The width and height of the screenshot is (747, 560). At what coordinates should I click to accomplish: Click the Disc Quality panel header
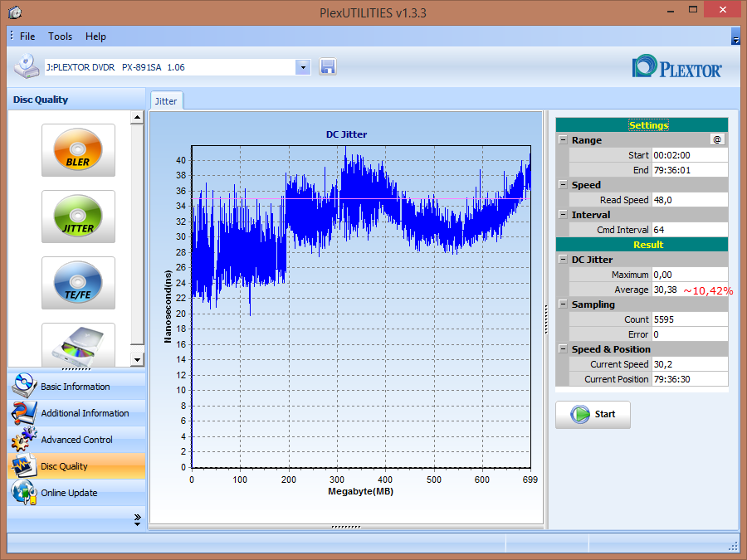tap(76, 100)
